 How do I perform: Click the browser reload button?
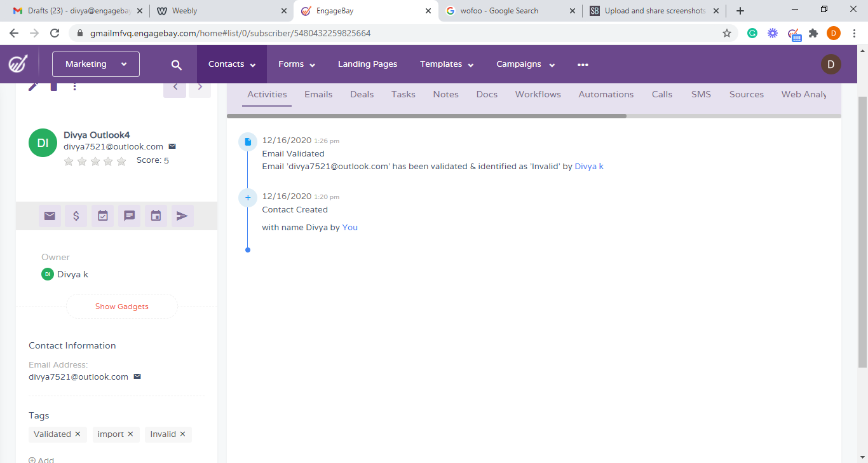click(55, 33)
